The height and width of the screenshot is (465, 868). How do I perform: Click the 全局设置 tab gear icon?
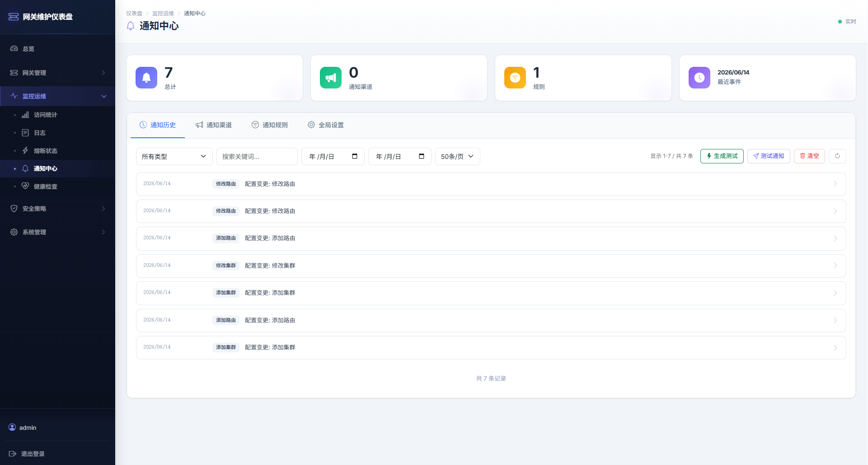[311, 125]
